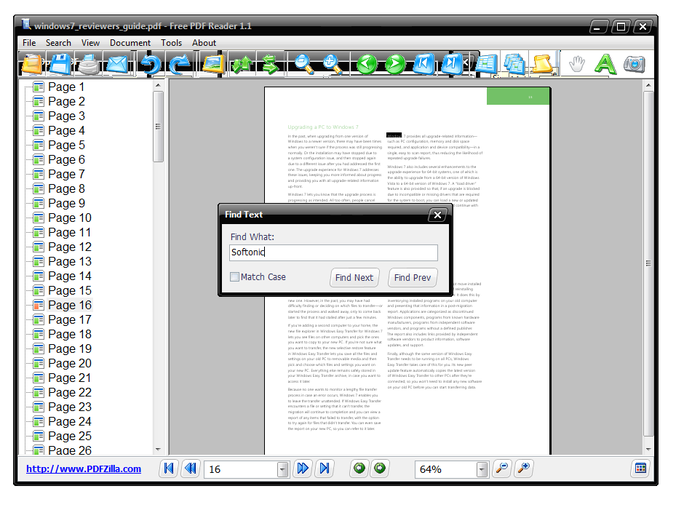Click the Print toolbar icon
The image size is (700, 518).
pos(89,65)
